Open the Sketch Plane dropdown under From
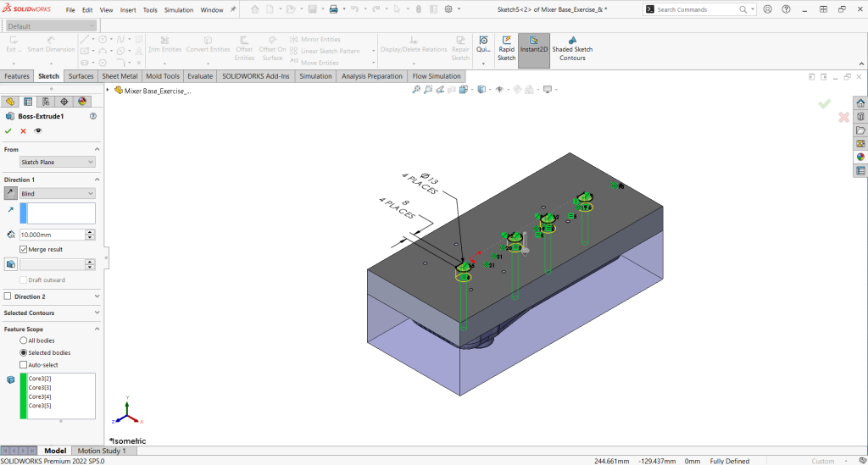868x465 pixels. [58, 162]
